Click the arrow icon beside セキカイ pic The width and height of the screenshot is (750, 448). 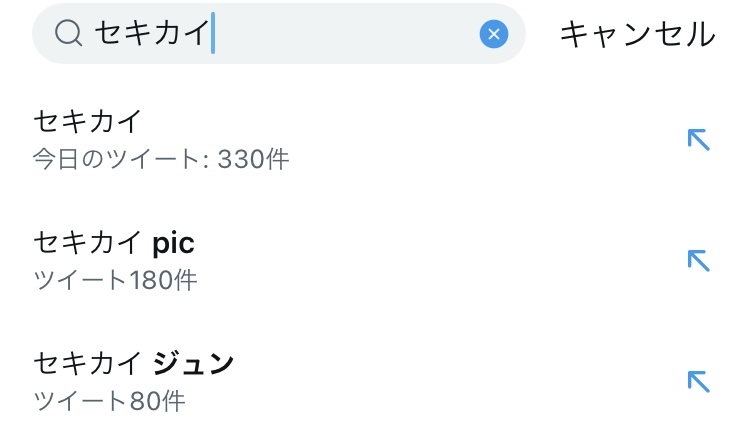pyautogui.click(x=698, y=260)
